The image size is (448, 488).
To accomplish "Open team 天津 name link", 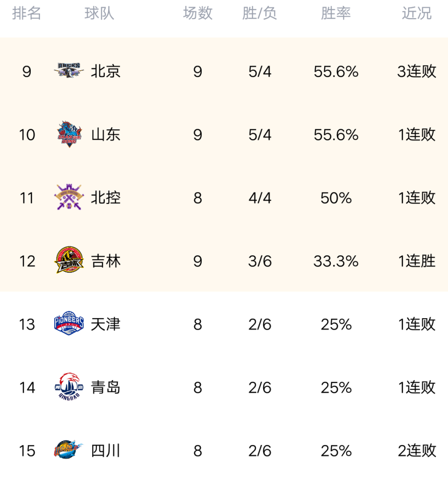I will (106, 324).
